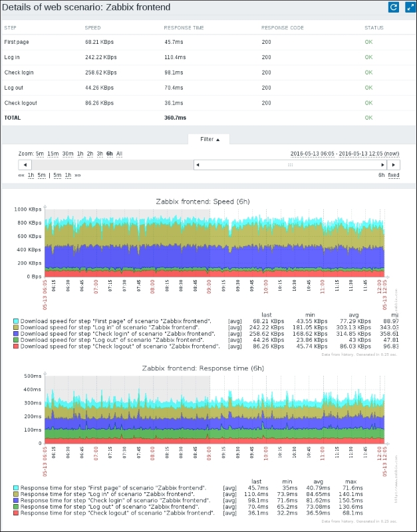The image size is (417, 532).
Task: Collapse the Filter panel
Action: (208, 139)
